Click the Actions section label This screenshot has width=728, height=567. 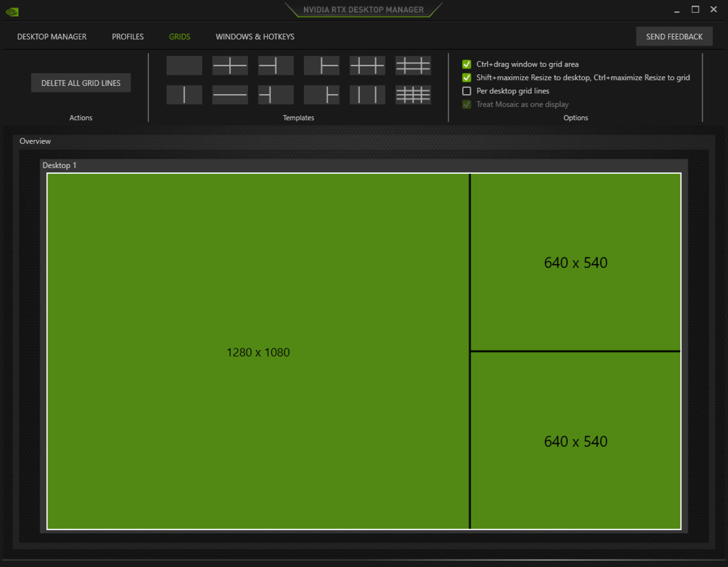coord(81,118)
